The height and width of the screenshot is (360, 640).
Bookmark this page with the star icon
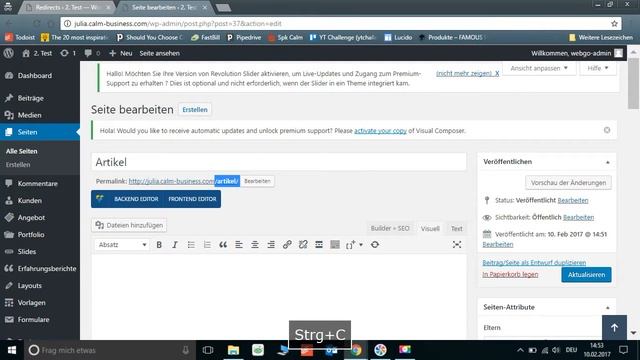pyautogui.click(x=614, y=24)
